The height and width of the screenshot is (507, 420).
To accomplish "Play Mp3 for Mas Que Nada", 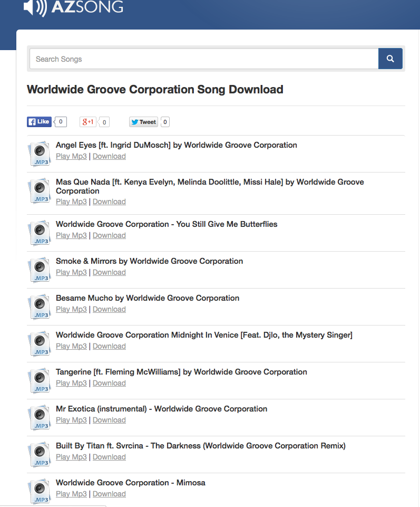I will (71, 202).
